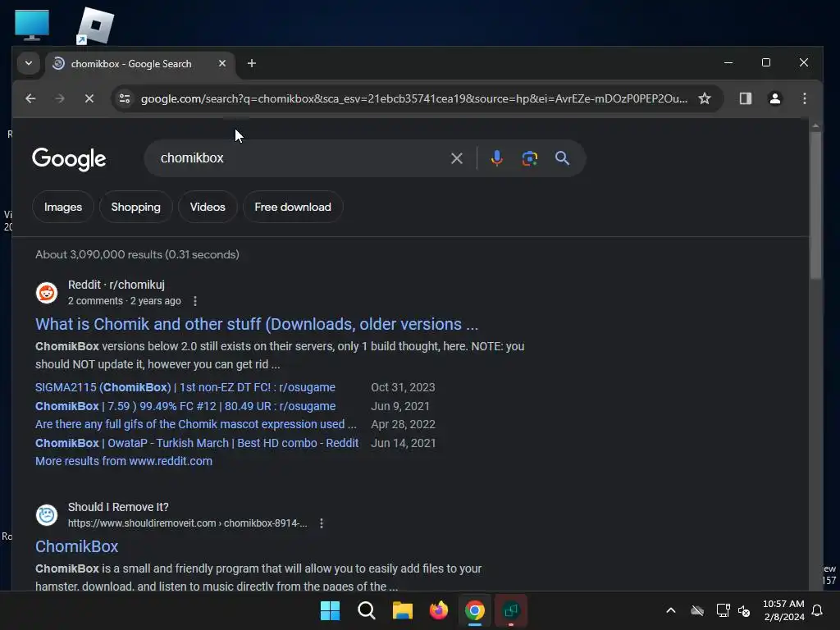
Task: Click the Reddit · r/chomikuj source label
Action: (116, 285)
